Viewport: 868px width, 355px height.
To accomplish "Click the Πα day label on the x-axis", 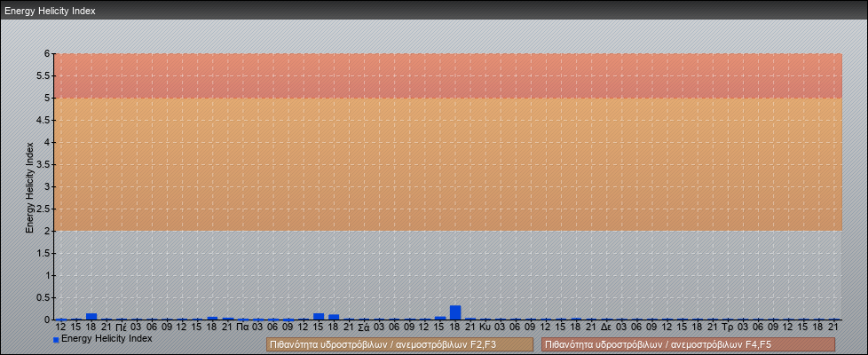I will (x=242, y=327).
